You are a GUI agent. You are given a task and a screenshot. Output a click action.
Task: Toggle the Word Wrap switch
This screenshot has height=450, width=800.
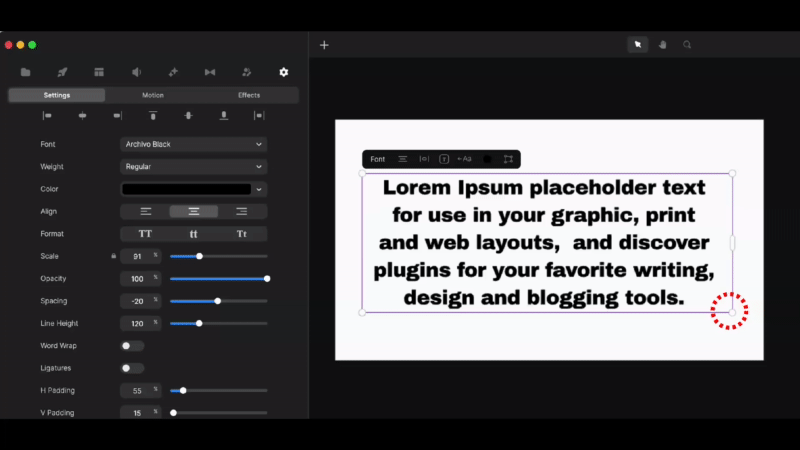pos(132,346)
